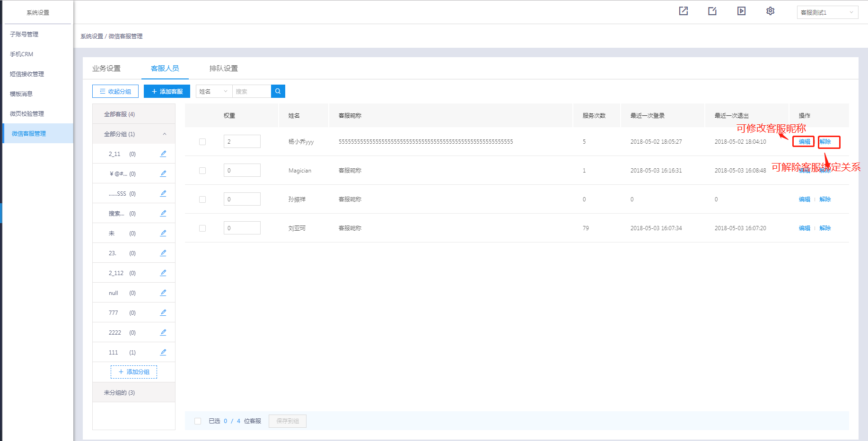Check the box for 杨小乔yyy row

(202, 142)
